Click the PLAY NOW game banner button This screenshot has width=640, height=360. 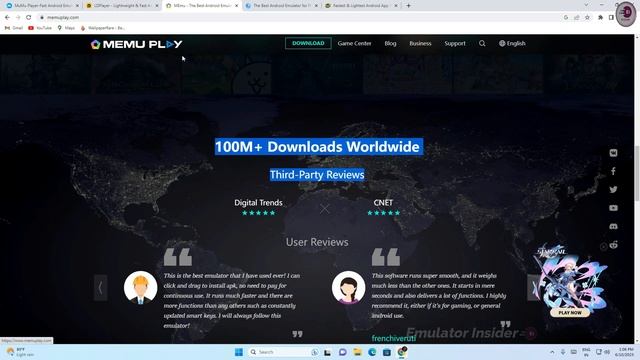coord(570,313)
